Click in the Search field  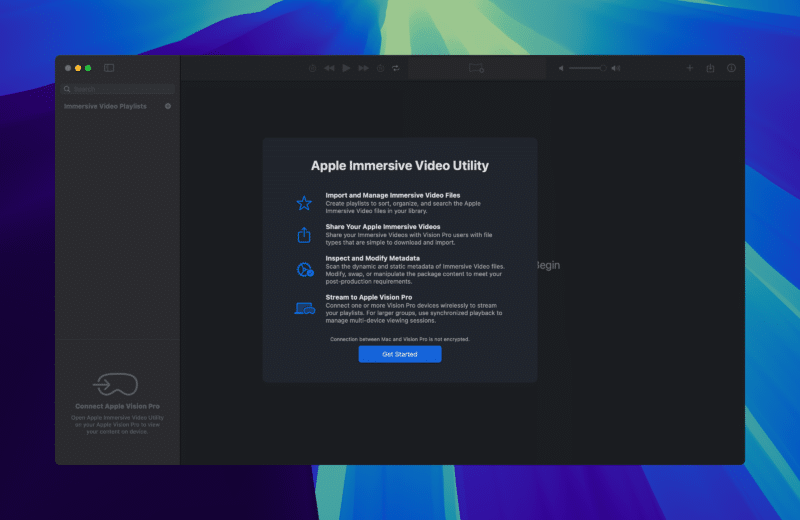coord(118,89)
